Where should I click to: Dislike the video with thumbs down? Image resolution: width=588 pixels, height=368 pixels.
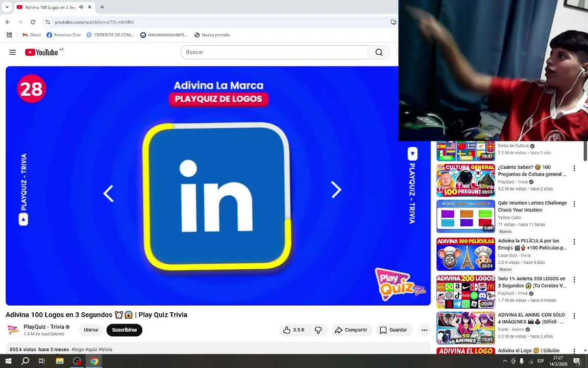(318, 330)
